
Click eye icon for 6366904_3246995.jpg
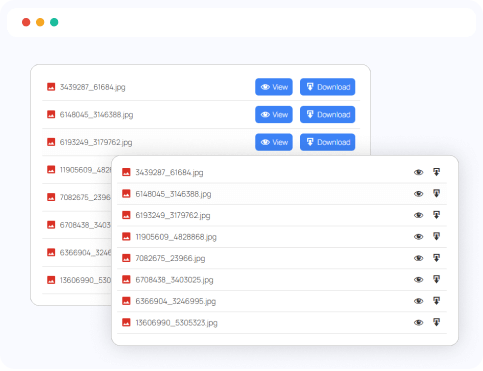point(418,301)
